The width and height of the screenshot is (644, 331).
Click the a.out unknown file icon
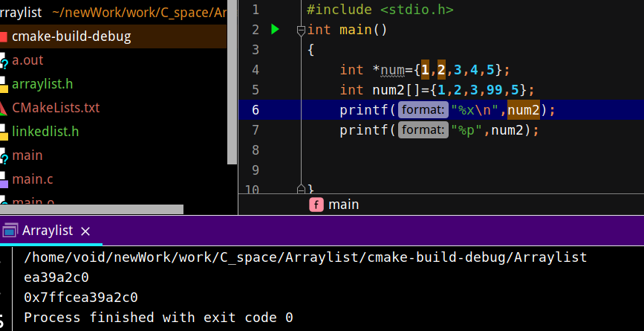(4, 60)
